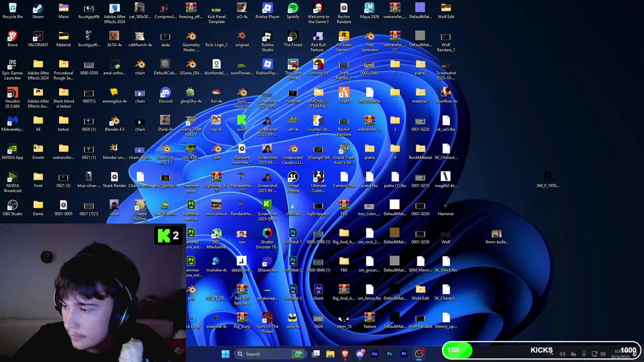The height and width of the screenshot is (362, 644).
Task: Select the Brave desktop shortcut
Action: [13, 39]
